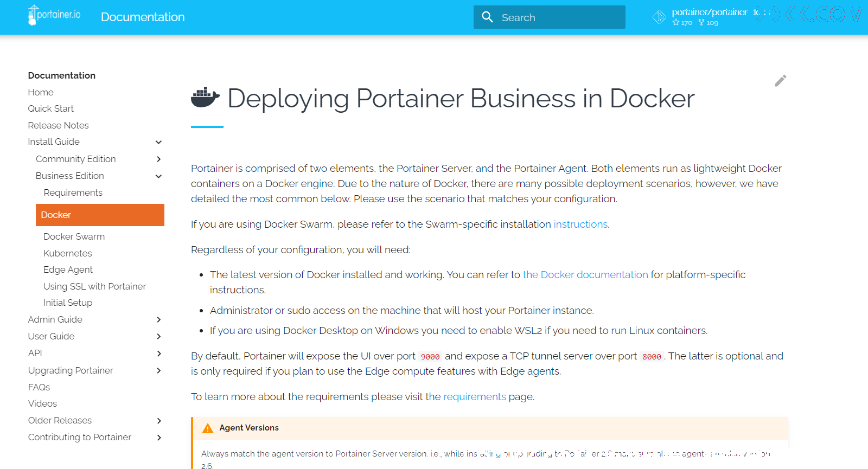868x469 pixels.
Task: Click the Documentation header title
Action: (143, 17)
